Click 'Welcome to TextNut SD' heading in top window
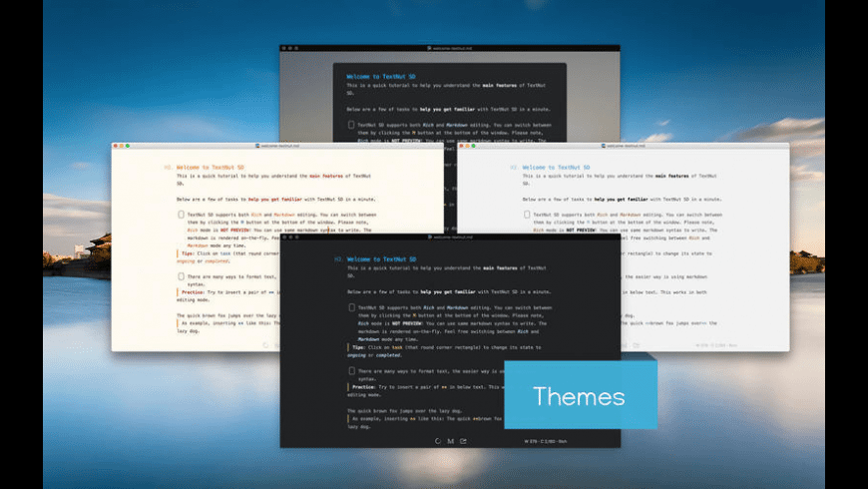Screen dimensions: 868x489 (x=381, y=77)
